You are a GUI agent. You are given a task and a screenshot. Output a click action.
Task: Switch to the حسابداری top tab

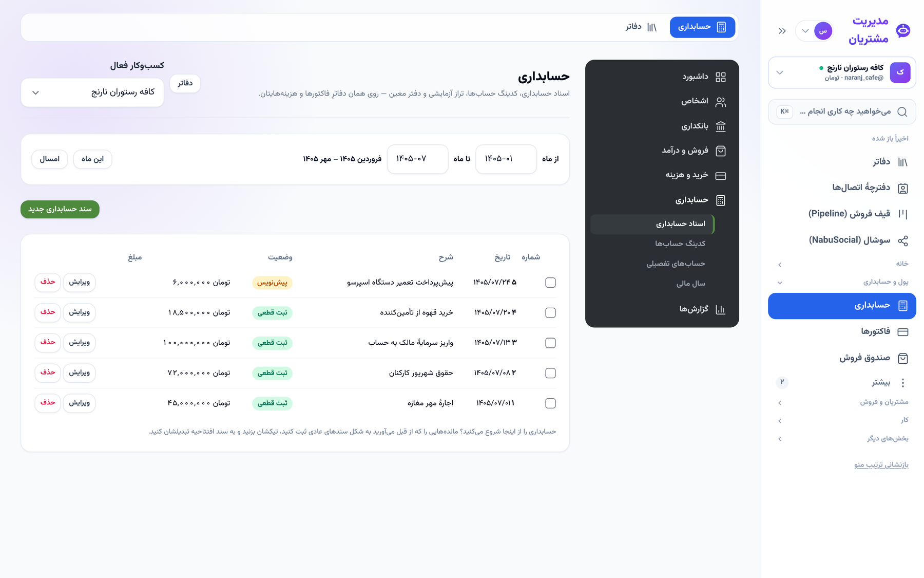702,27
